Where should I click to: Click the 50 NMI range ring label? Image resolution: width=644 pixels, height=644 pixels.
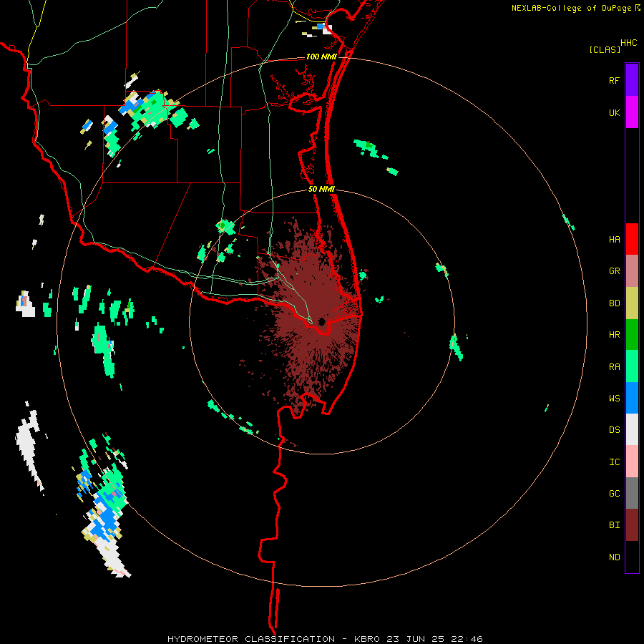321,189
